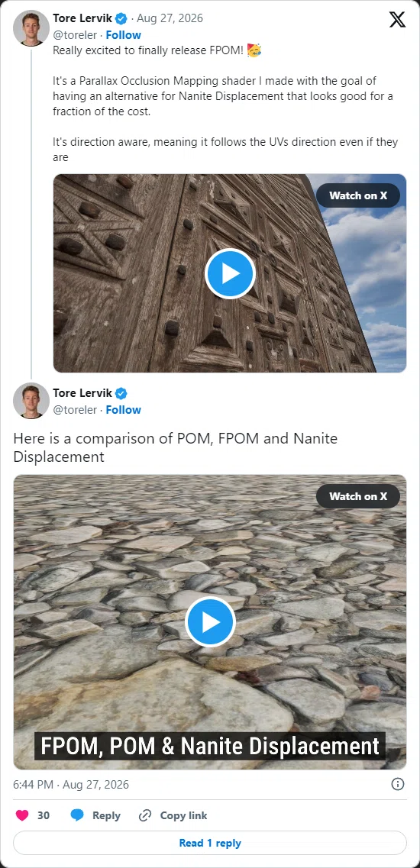420x868 pixels.
Task: Click the blue reply speech bubble icon
Action: click(x=77, y=815)
